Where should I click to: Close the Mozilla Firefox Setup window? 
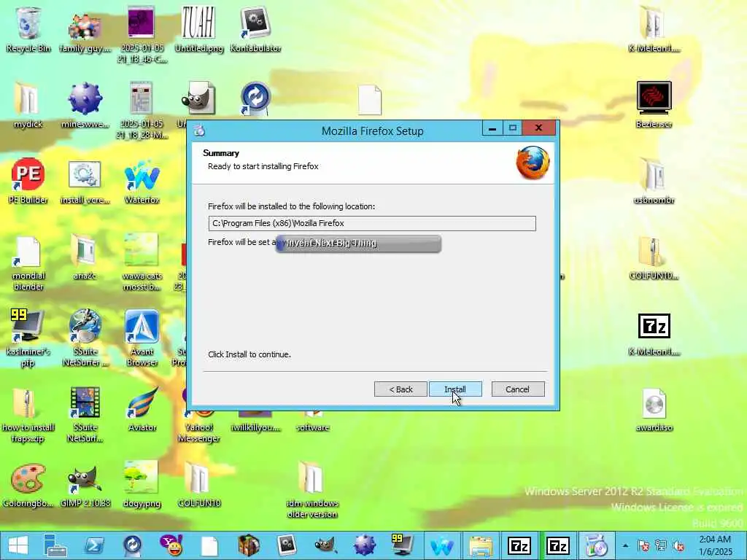tap(538, 128)
